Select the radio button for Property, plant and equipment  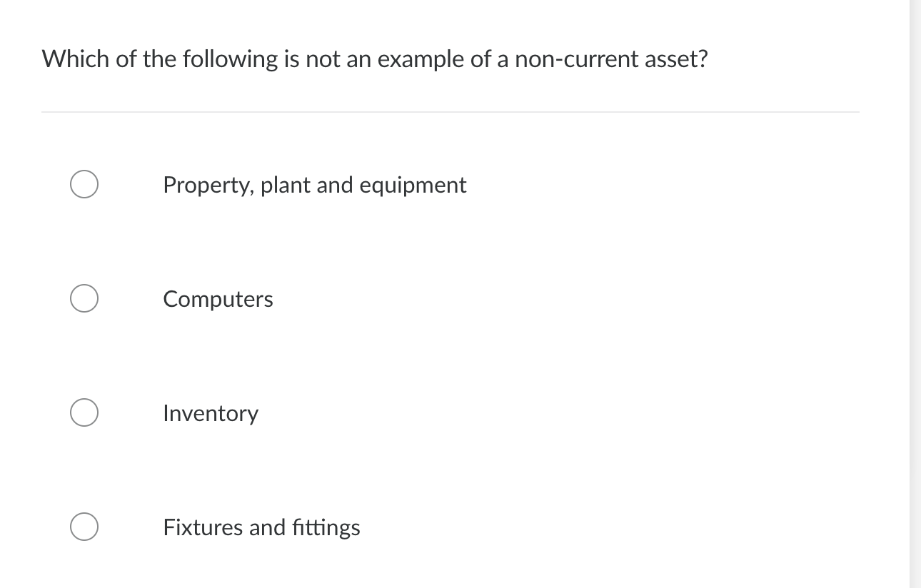click(x=84, y=184)
